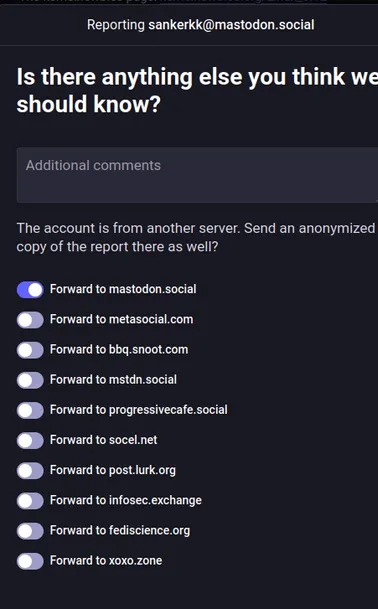Click the 'Forward to fediscience.org' label text
The height and width of the screenshot is (609, 378).
(x=120, y=531)
